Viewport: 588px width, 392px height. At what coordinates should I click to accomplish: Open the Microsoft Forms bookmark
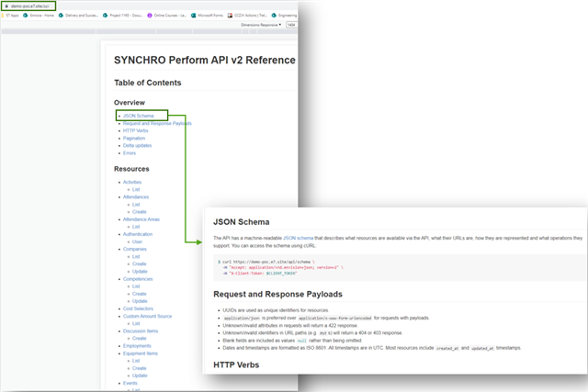coord(207,16)
